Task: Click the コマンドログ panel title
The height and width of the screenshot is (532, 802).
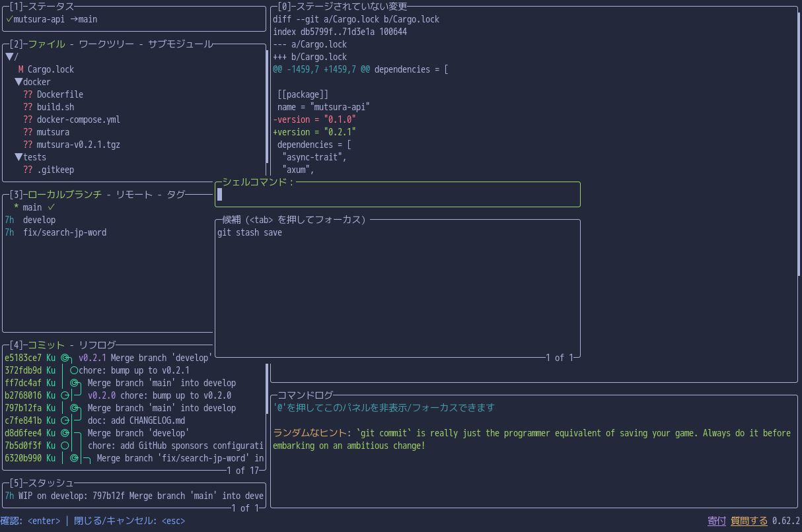Action: [x=305, y=395]
